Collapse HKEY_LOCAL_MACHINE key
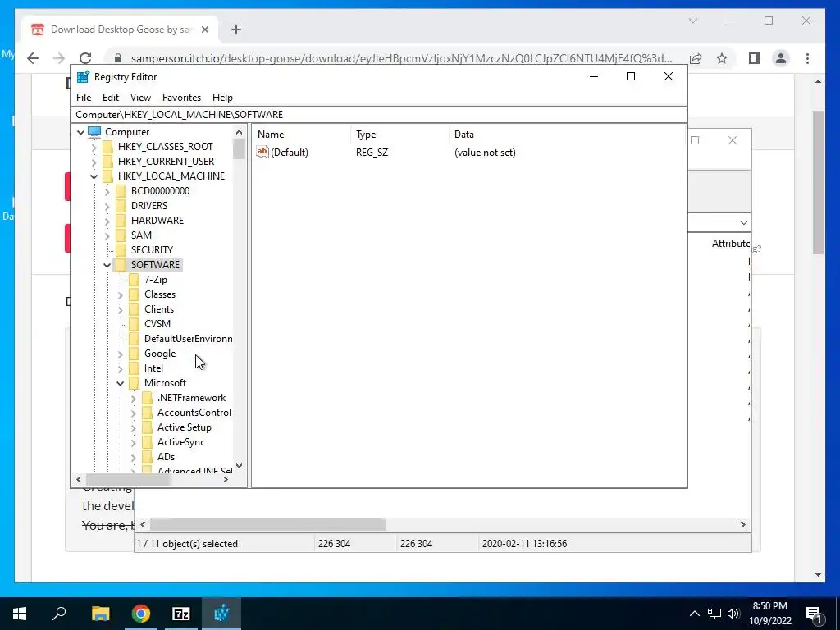The image size is (840, 630). click(x=94, y=176)
